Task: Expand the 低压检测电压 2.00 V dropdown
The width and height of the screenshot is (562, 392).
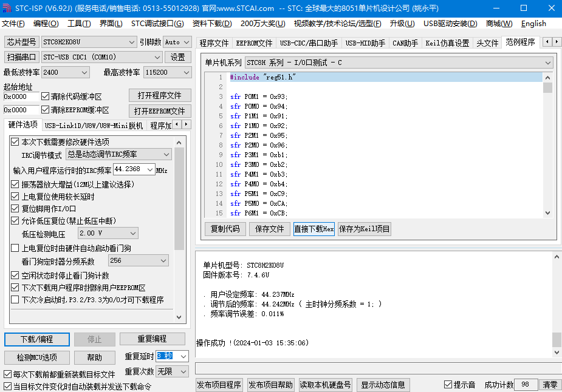Action: tap(108, 233)
